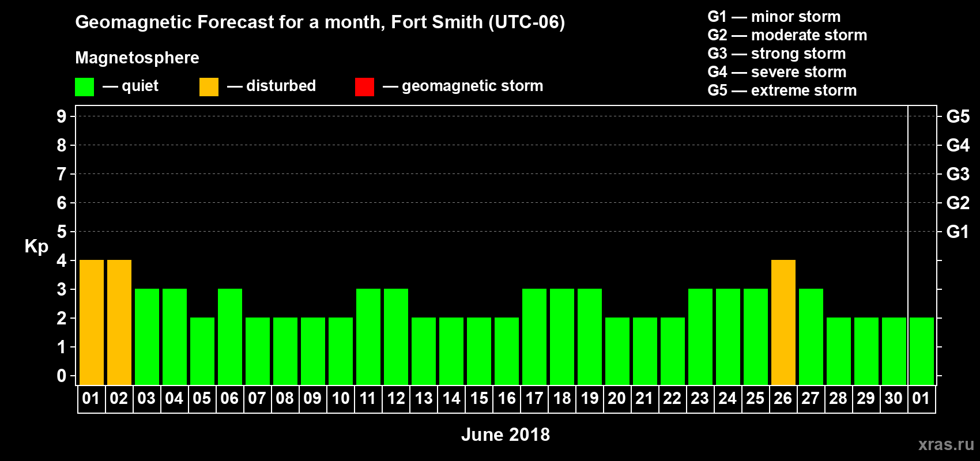Image resolution: width=980 pixels, height=461 pixels.
Task: Click the green bar for day 17
Action: coord(534,337)
